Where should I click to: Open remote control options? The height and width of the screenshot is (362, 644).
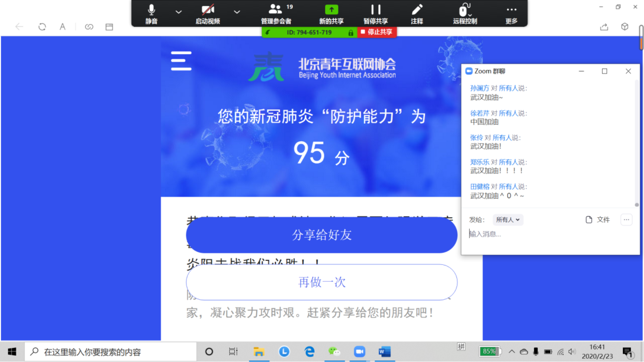tap(465, 13)
